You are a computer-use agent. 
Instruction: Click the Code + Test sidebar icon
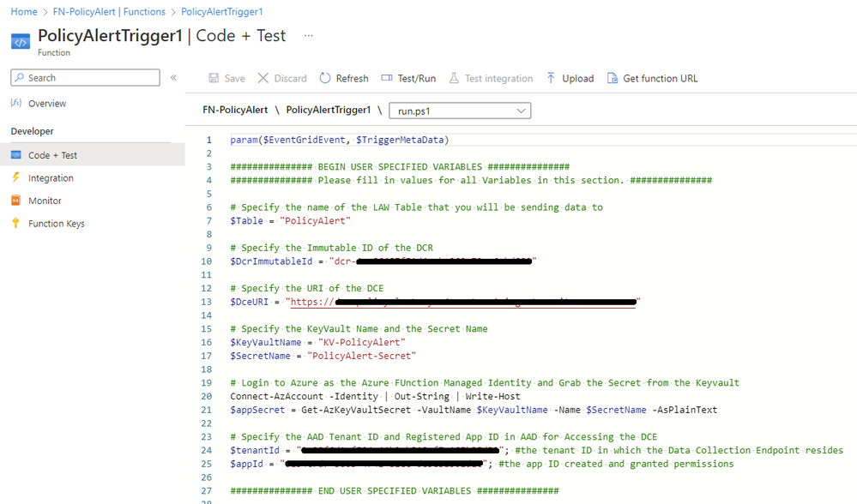coord(15,155)
